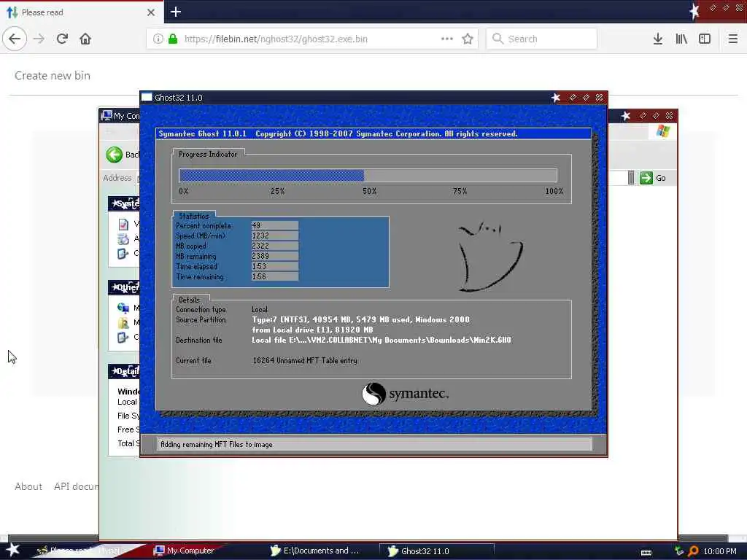747x560 pixels.
Task: Click the Connection type Local text
Action: click(x=260, y=309)
